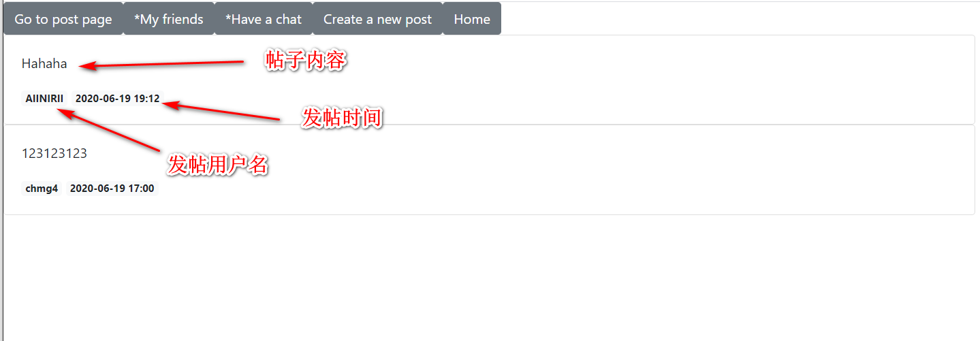Click the 2020-06-19 19:12 timestamp badge
Screen dimensions: 980x341
117,99
